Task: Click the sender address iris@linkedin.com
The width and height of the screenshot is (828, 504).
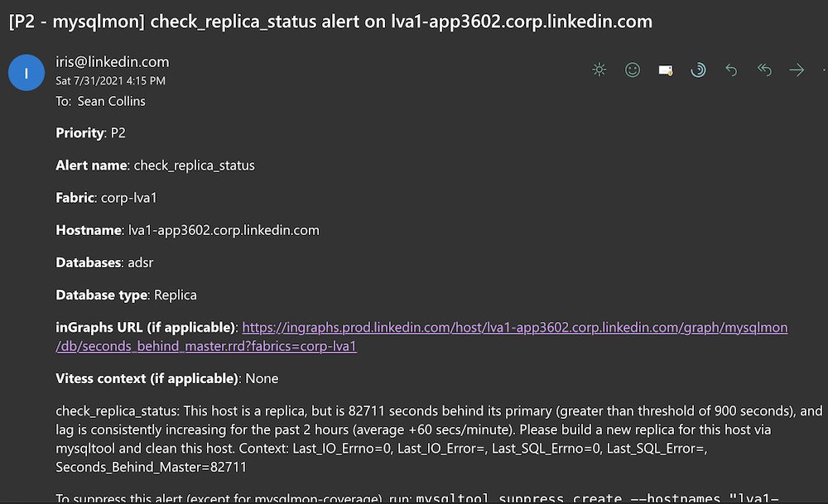Action: pos(113,62)
